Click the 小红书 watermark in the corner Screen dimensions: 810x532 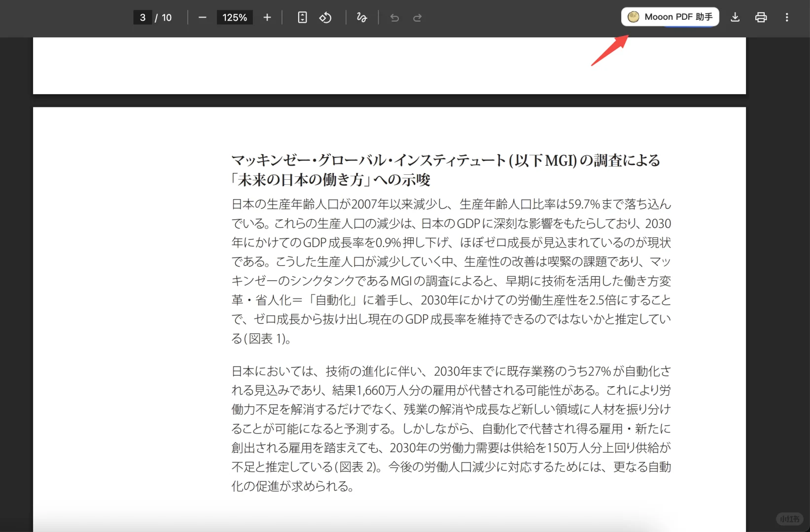point(790,519)
